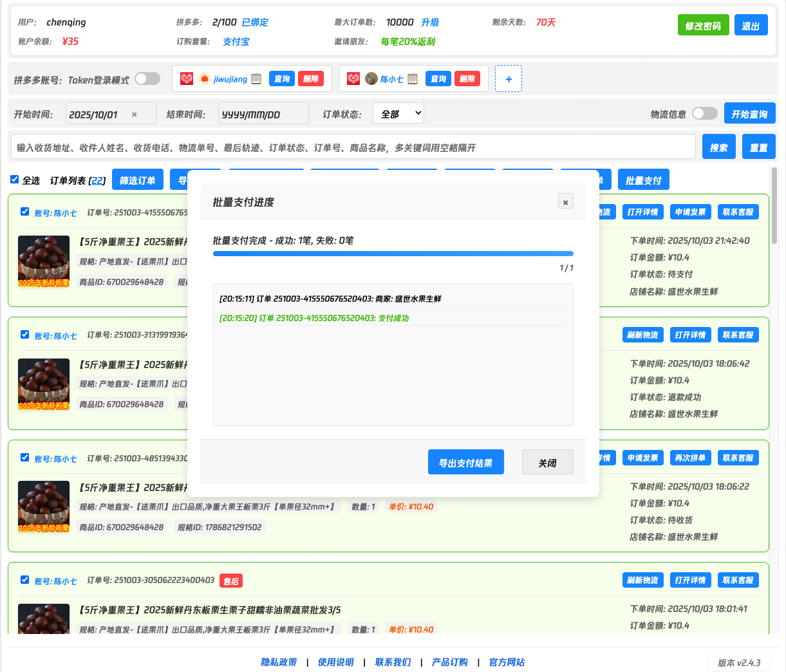Click 陈小七's round avatar icon
Image resolution: width=786 pixels, height=672 pixels.
tap(371, 79)
